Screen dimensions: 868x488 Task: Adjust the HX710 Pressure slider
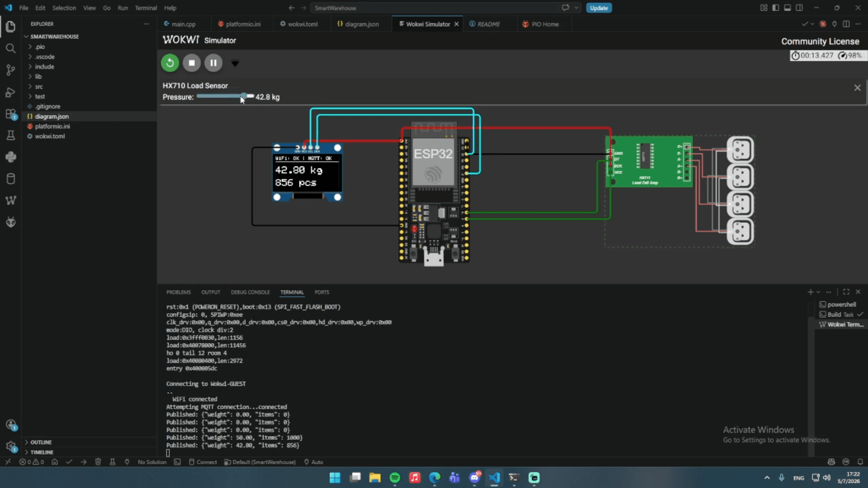tap(225, 96)
